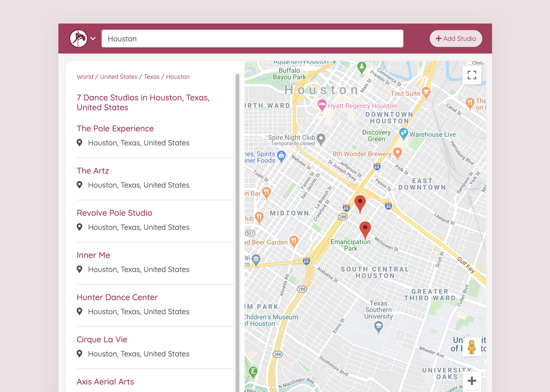This screenshot has height=392, width=550.
Task: Open the Houston breadcrumb link
Action: (178, 77)
